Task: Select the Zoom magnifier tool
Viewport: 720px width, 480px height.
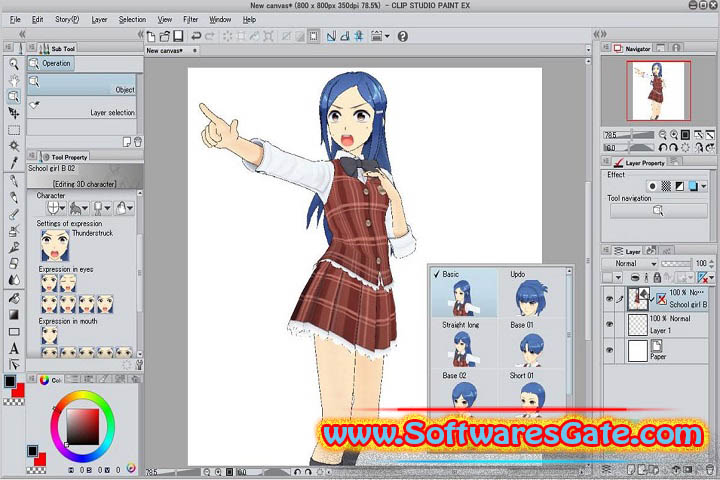Action: tap(14, 64)
